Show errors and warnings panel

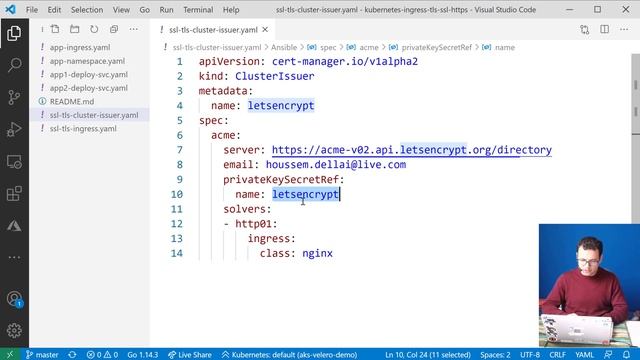click(x=102, y=355)
